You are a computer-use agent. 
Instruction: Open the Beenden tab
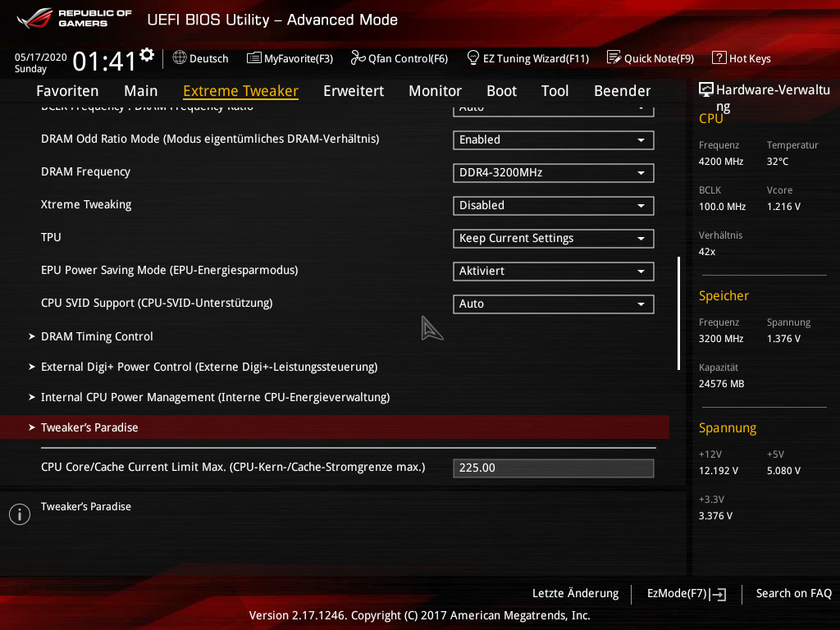[x=623, y=91]
